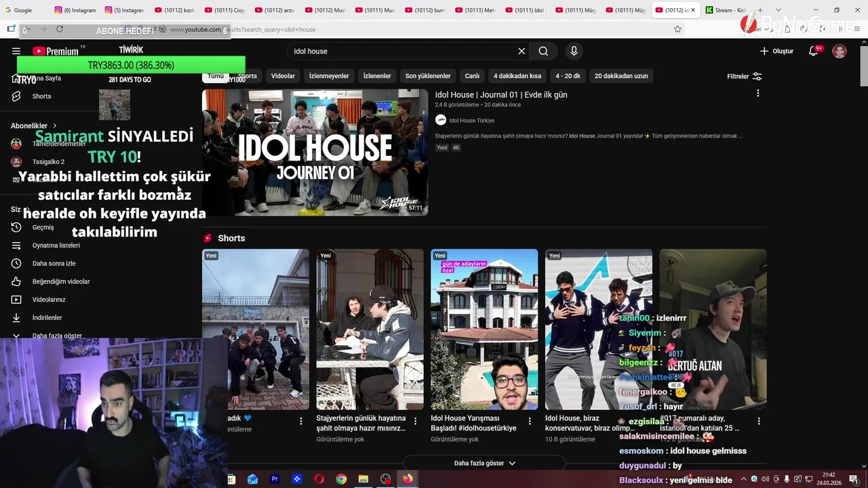The width and height of the screenshot is (868, 488).
Task: Open the taskbar clock showing 21:42
Action: point(828,479)
